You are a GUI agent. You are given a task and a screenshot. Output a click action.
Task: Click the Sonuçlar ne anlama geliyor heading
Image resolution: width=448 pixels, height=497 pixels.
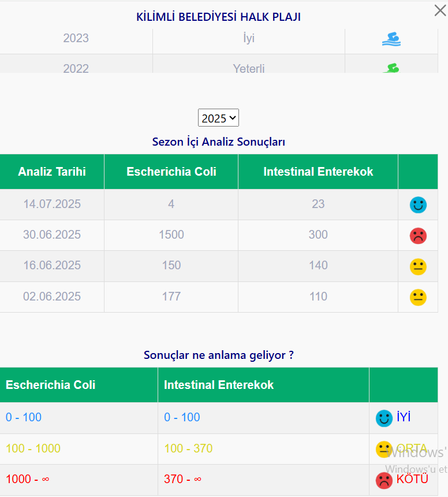coord(218,355)
